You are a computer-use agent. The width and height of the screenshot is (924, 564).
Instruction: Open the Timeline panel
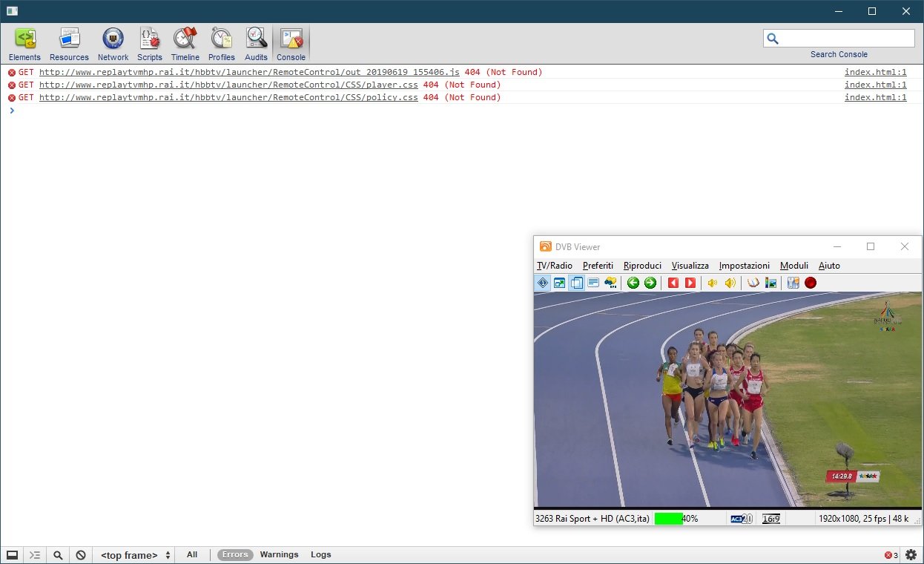click(x=185, y=45)
